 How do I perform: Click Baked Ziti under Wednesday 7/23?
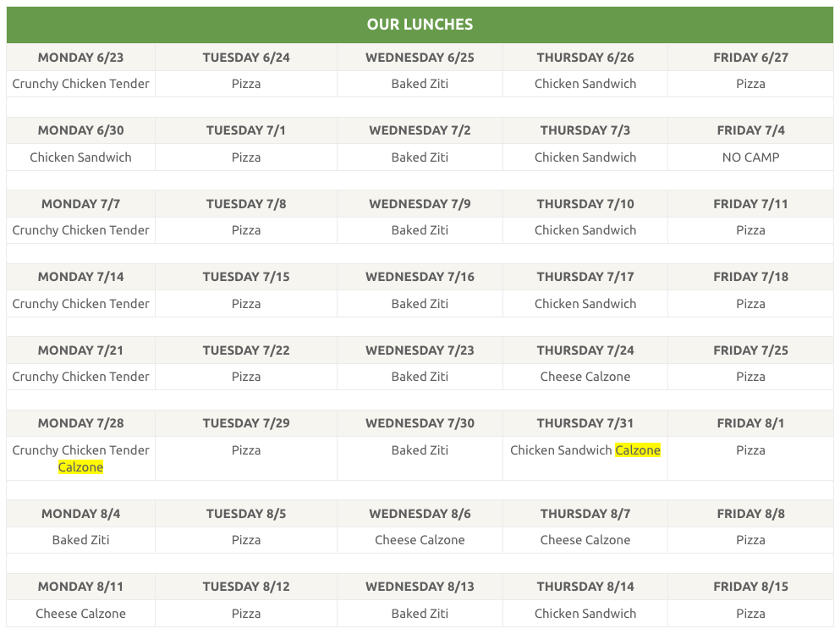tap(420, 377)
